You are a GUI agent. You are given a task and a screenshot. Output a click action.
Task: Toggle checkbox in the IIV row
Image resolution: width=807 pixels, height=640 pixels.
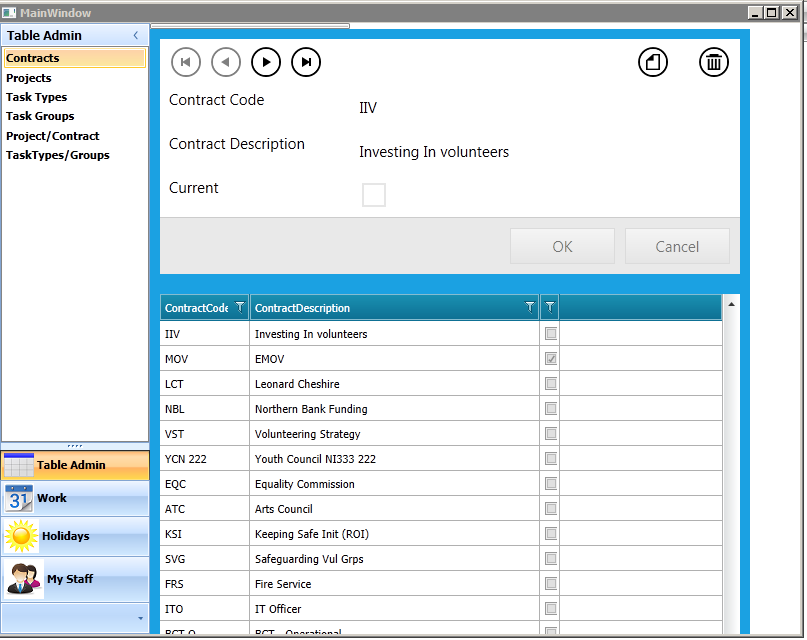coord(551,333)
